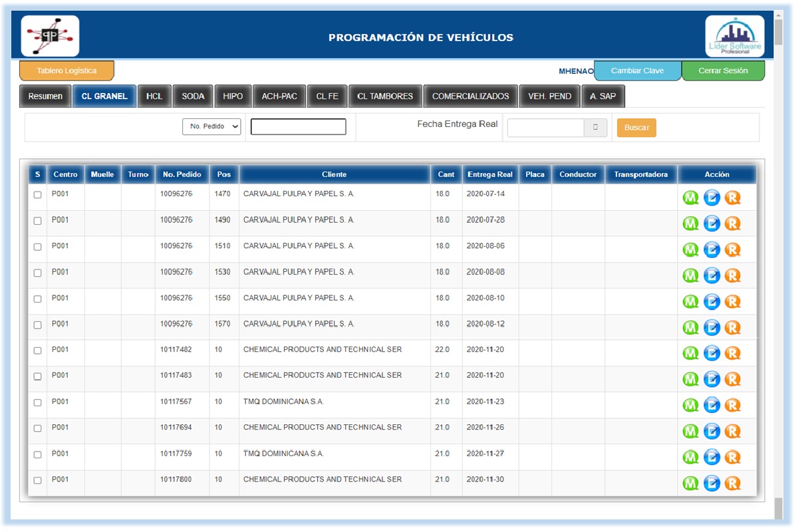Select checkbox for order 10117483

pyautogui.click(x=38, y=376)
